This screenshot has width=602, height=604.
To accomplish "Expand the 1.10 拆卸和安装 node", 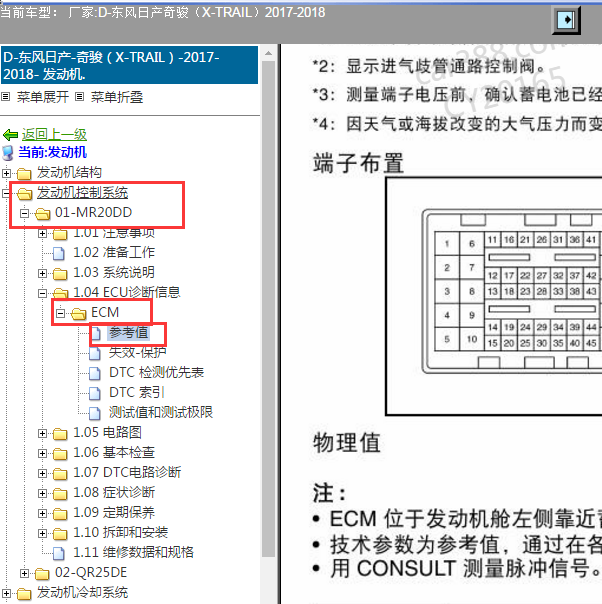I will click(x=42, y=534).
